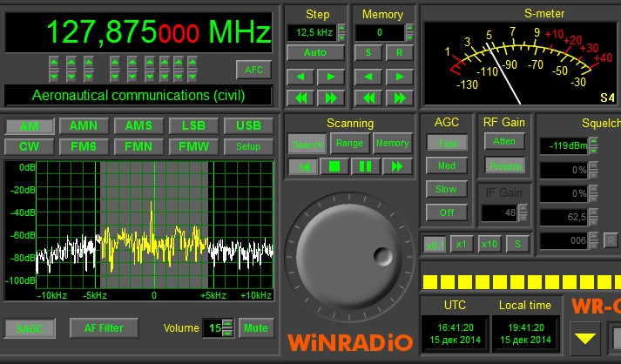Fast step up with double right arrow under Step

pos(331,98)
